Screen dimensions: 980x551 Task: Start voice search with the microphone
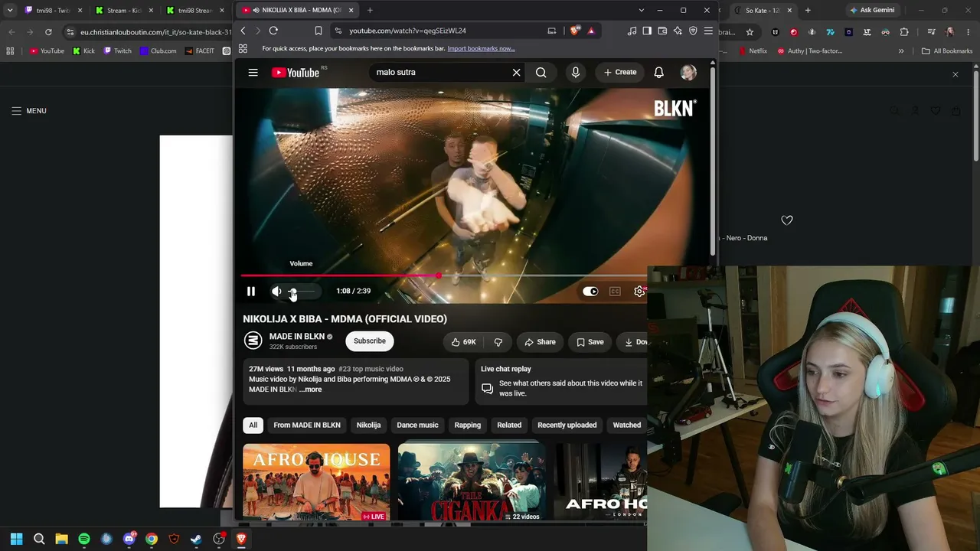point(576,73)
